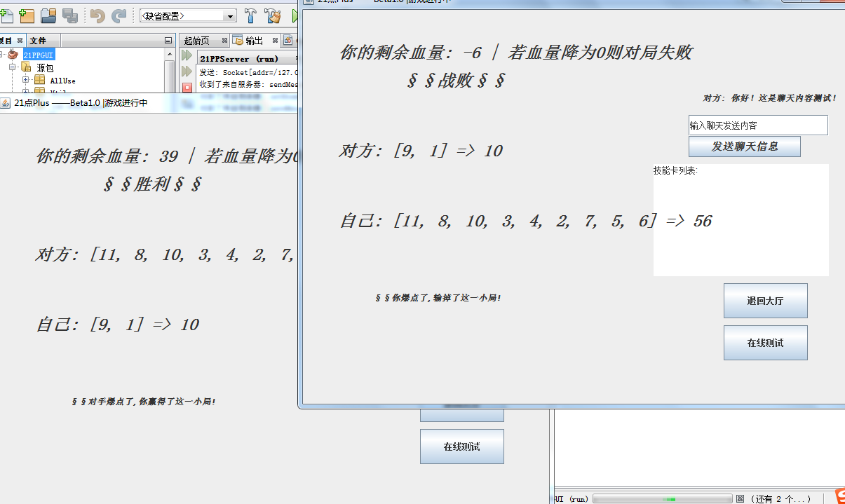The height and width of the screenshot is (504, 845).
Task: Click the "§ §胜利§ §" result text
Action: point(153,184)
